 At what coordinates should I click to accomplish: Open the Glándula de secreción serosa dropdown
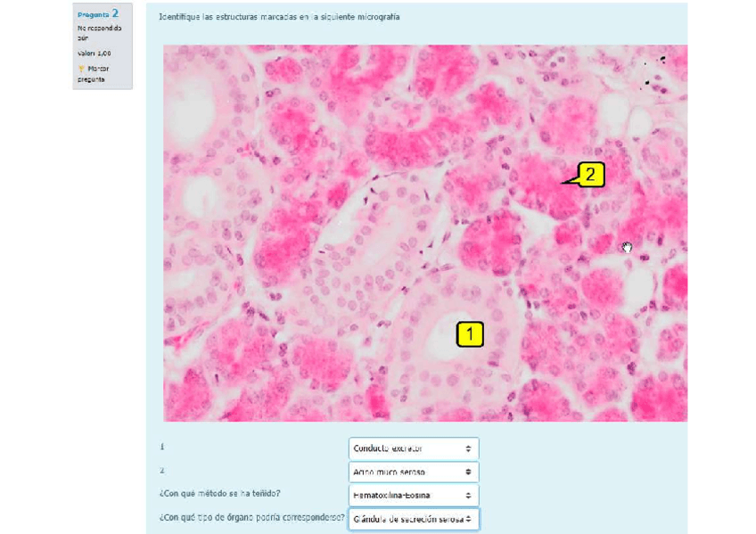pos(413,519)
